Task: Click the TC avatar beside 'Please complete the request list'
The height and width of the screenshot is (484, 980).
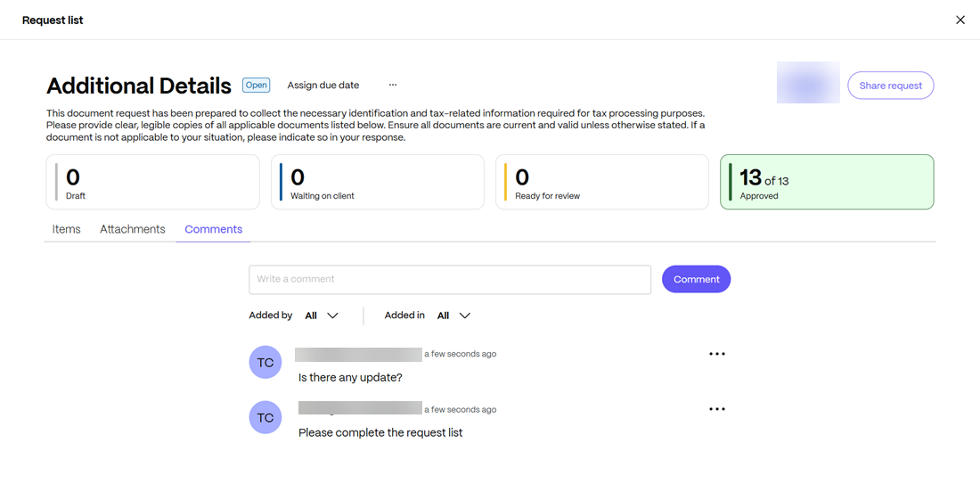Action: pos(265,417)
